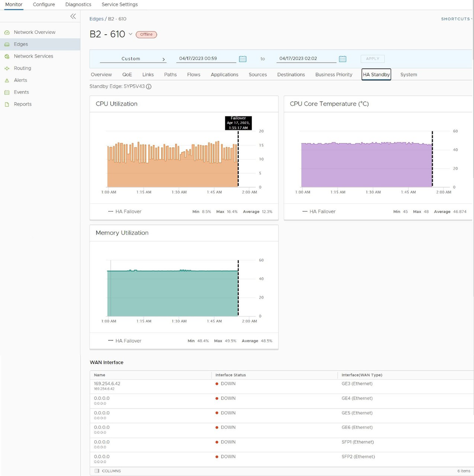Image resolution: width=474 pixels, height=476 pixels.
Task: Expand the B2 - 610 edge dropdown
Action: pyautogui.click(x=130, y=34)
